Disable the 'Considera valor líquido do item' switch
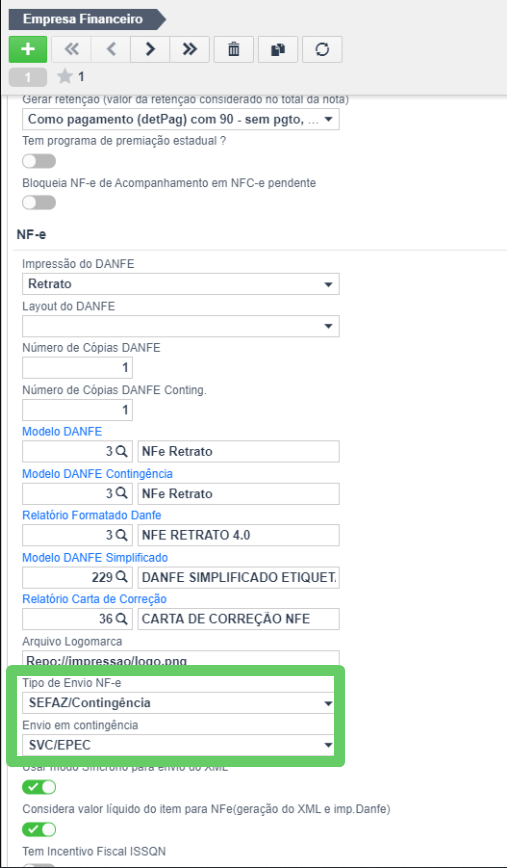This screenshot has height=868, width=507. 39,829
